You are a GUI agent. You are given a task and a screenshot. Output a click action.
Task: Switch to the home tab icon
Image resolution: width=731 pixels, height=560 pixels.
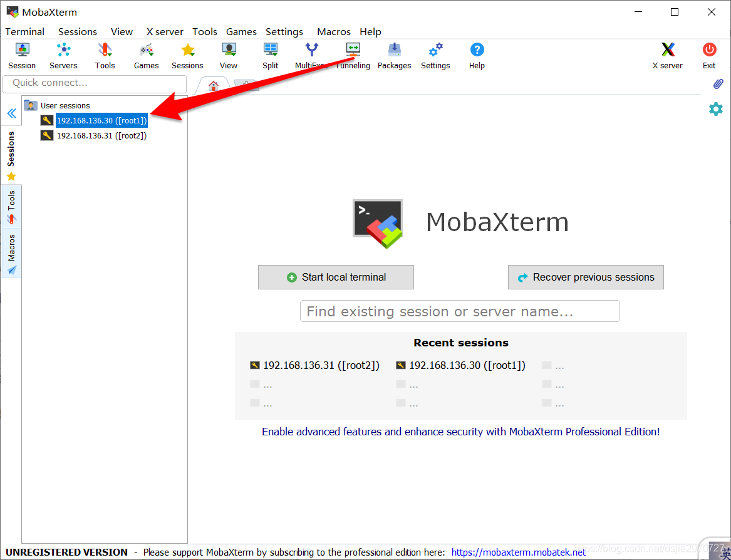coord(214,86)
